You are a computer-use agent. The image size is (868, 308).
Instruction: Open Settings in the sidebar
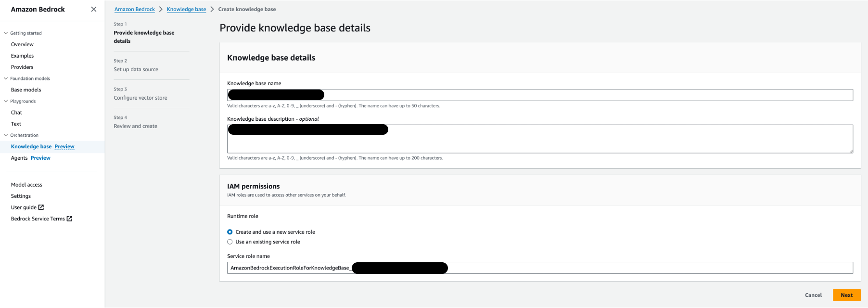click(x=21, y=196)
